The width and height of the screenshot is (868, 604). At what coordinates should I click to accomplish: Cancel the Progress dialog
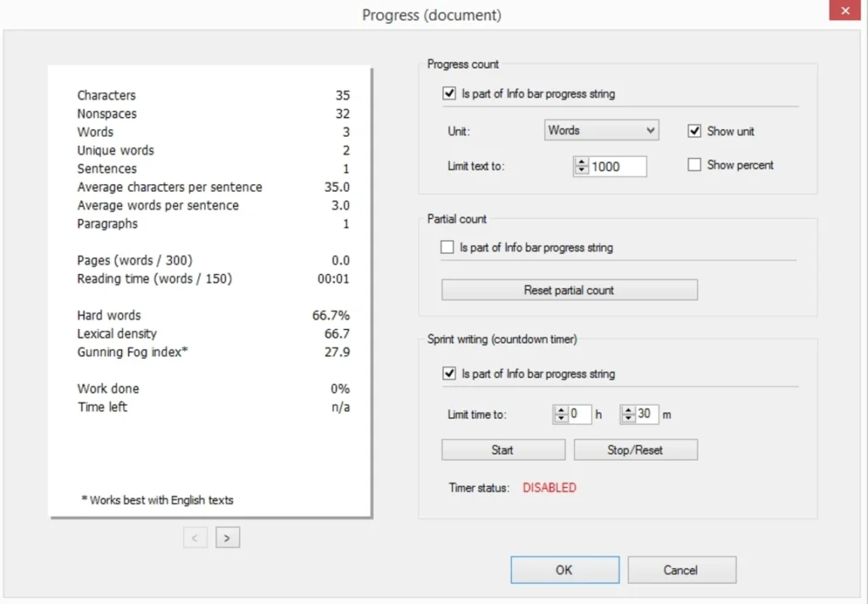coord(682,570)
